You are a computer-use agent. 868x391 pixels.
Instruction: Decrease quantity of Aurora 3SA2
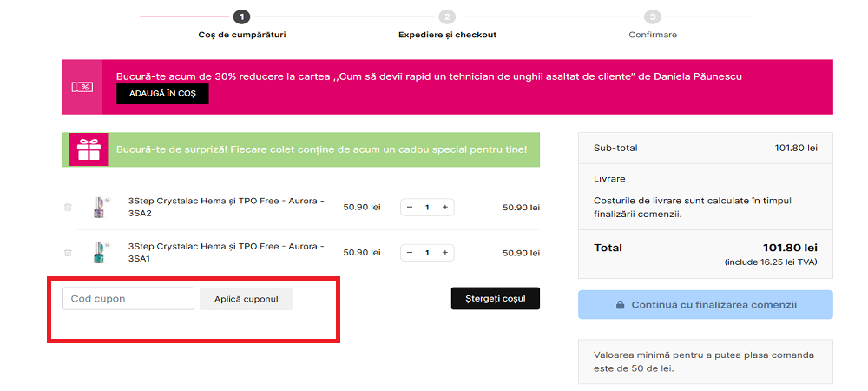410,208
